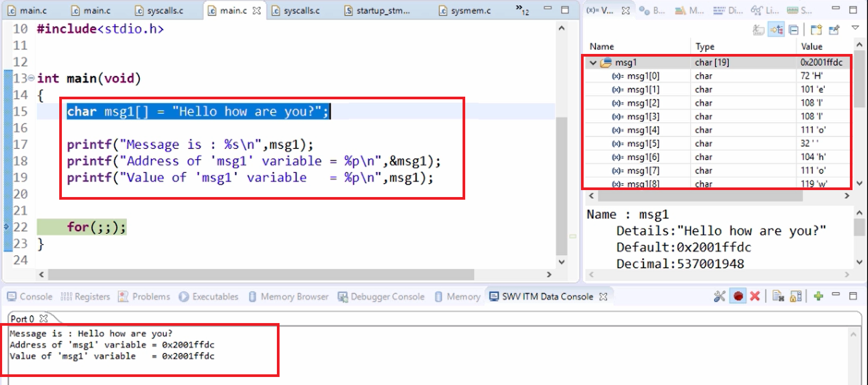Maximize the editor area
This screenshot has height=385, width=868.
click(565, 10)
